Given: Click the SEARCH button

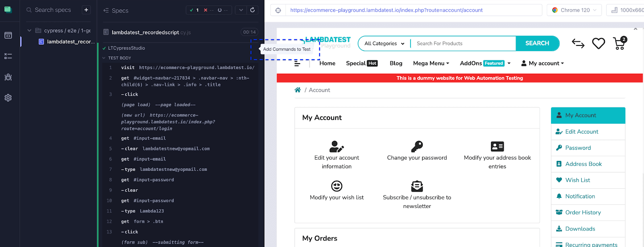Looking at the screenshot, I should tap(537, 43).
